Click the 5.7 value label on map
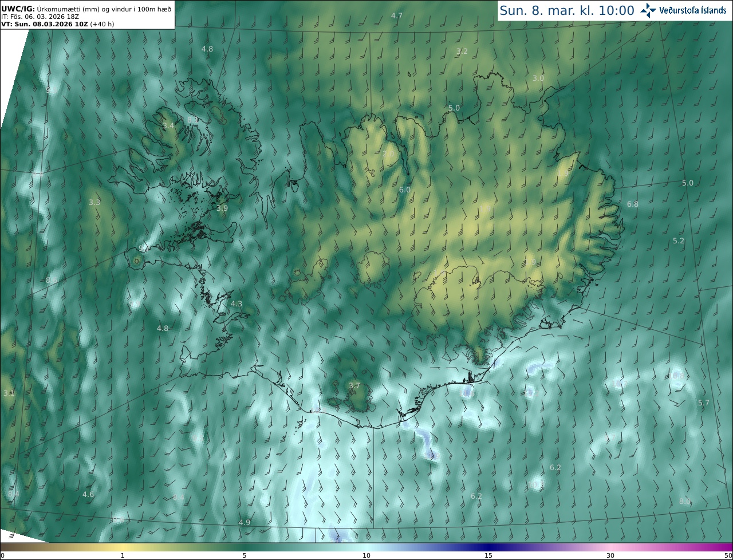Image resolution: width=733 pixels, height=560 pixels. pyautogui.click(x=704, y=403)
